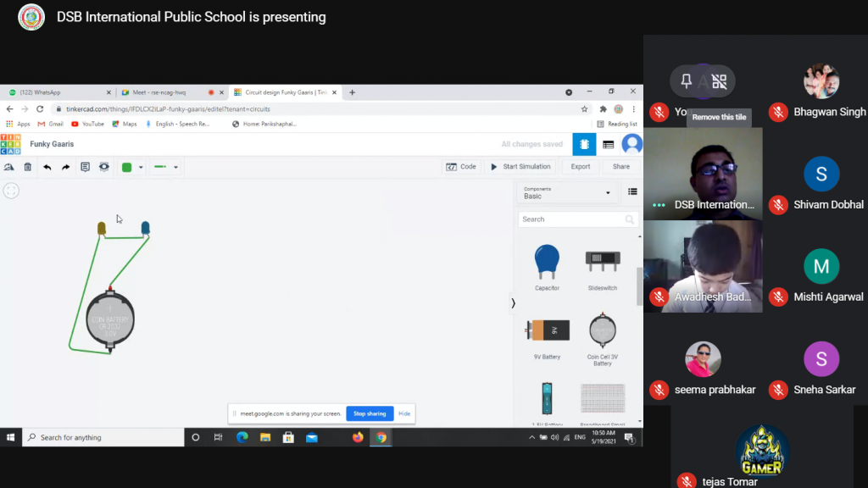Viewport: 868px width, 488px height.
Task: Click the rotate component tool icon
Action: [x=8, y=167]
